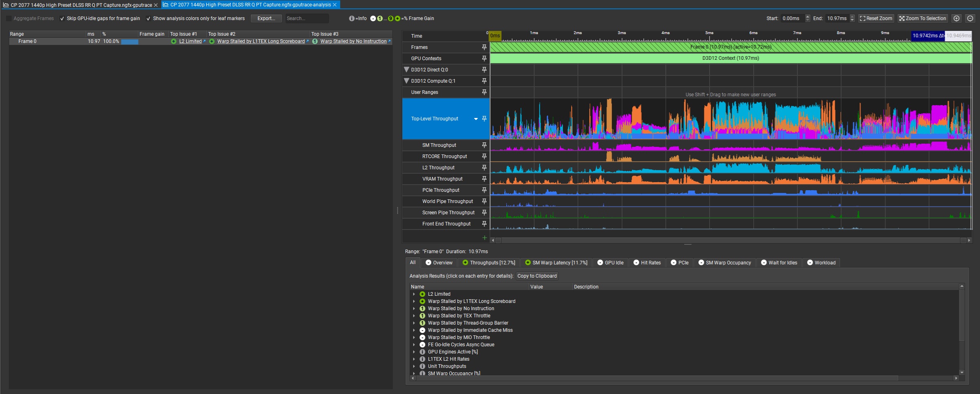Click the pin icon for Frames row

484,47
